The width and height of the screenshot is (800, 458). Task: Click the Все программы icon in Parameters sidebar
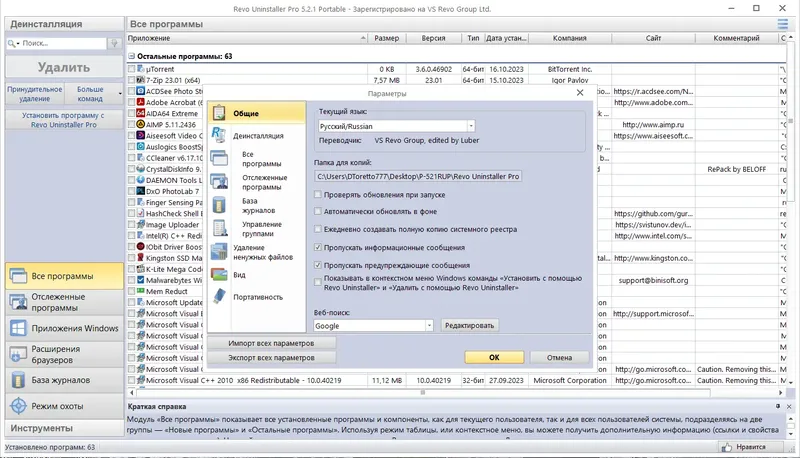click(219, 159)
